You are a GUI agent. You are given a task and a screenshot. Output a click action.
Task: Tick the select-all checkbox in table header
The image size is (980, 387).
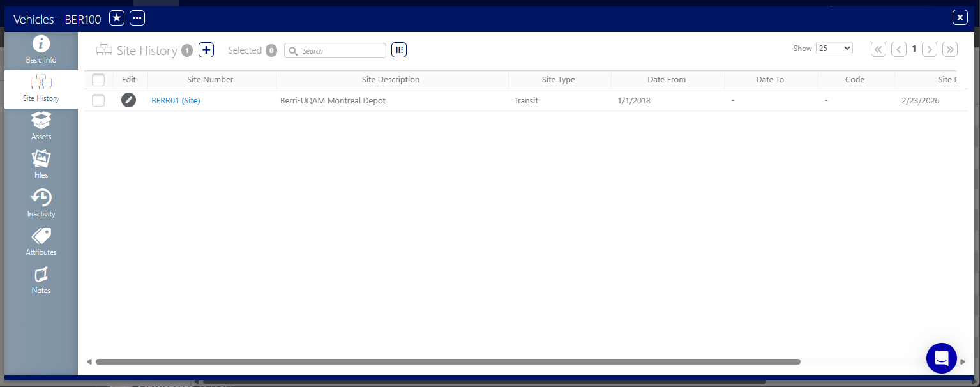coord(98,80)
